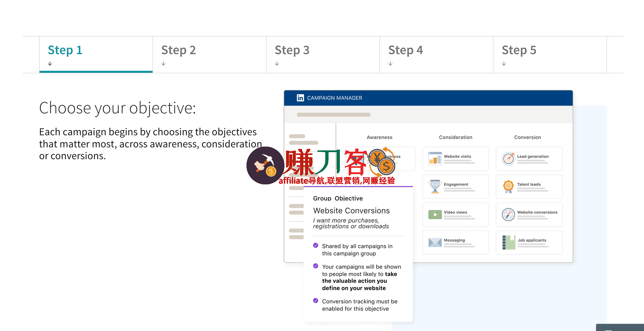Click the Video views play icon
The image size is (644, 331).
point(435,215)
